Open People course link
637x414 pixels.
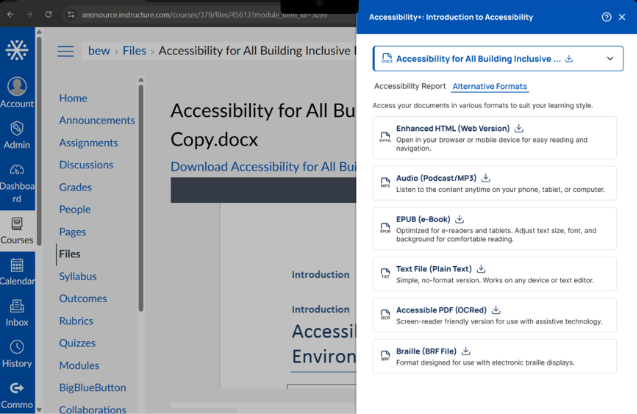(75, 210)
